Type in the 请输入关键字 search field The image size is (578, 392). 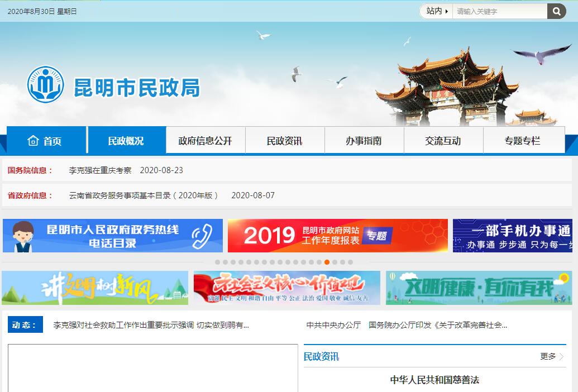pos(499,11)
